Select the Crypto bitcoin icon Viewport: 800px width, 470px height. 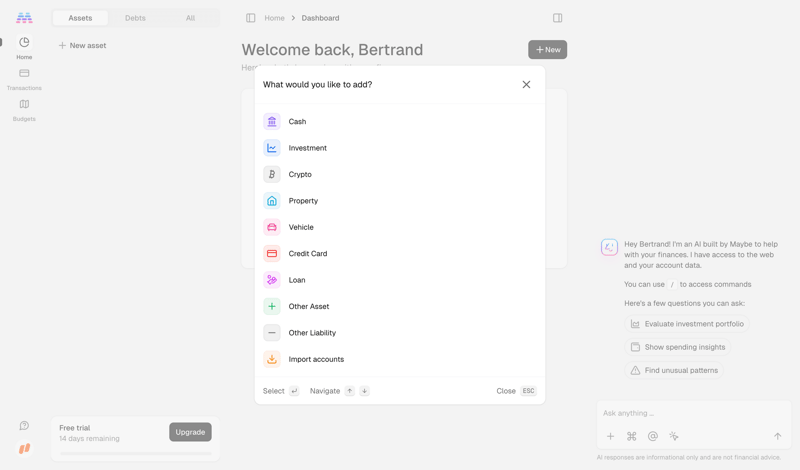coord(272,175)
